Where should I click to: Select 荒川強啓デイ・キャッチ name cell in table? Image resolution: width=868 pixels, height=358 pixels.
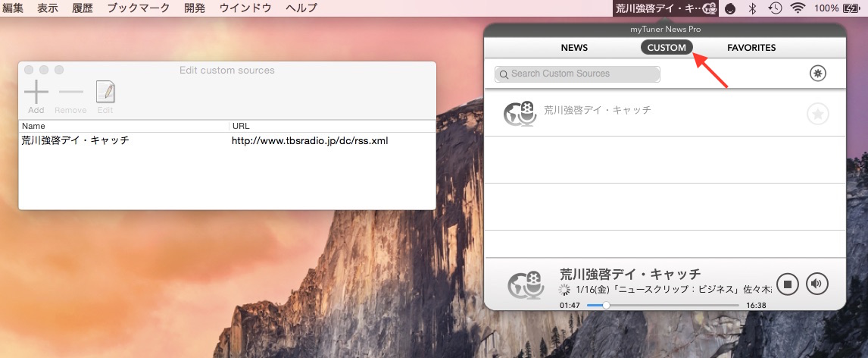[75, 141]
